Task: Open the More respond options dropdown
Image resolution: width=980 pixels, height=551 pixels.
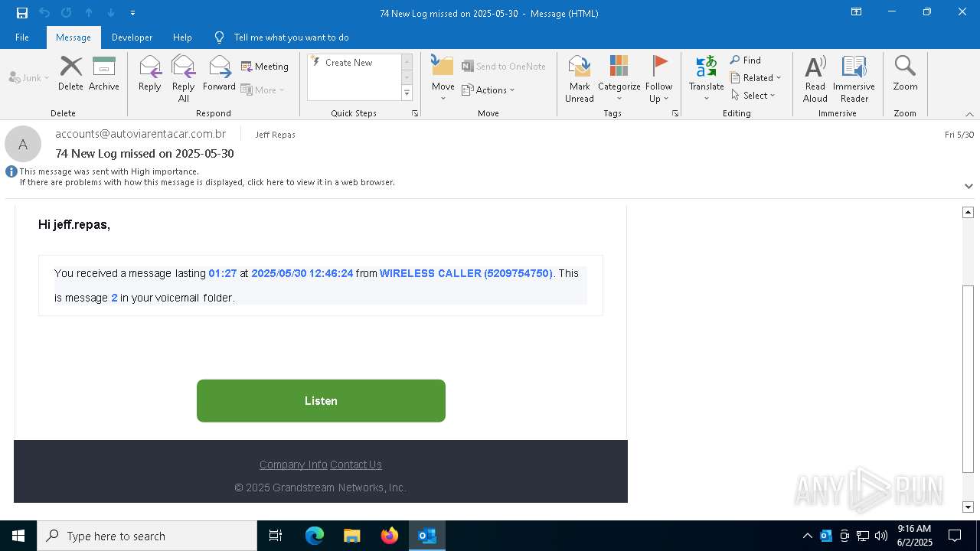Action: click(x=263, y=90)
